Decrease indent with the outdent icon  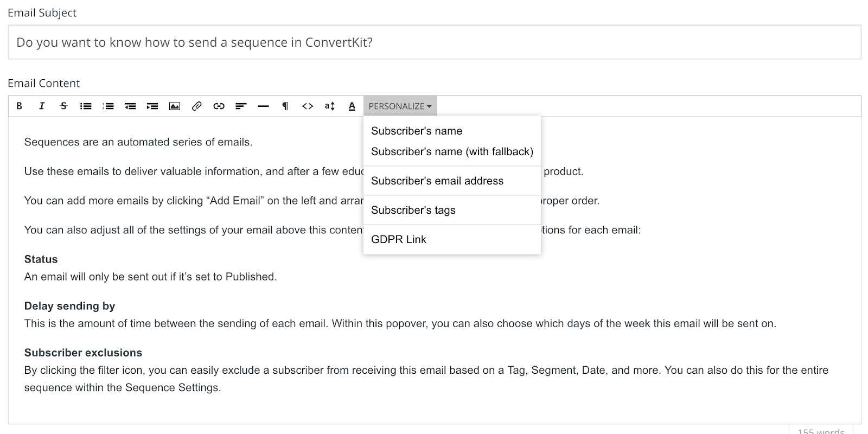click(x=130, y=106)
